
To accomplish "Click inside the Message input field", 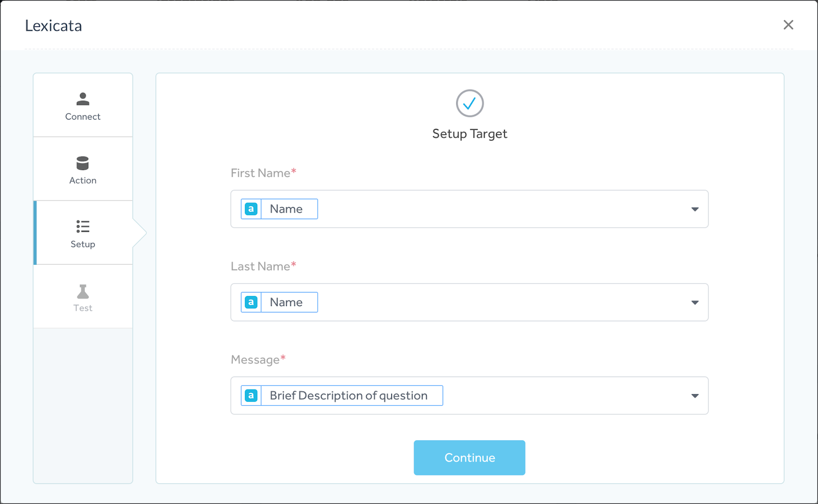I will tap(469, 396).
